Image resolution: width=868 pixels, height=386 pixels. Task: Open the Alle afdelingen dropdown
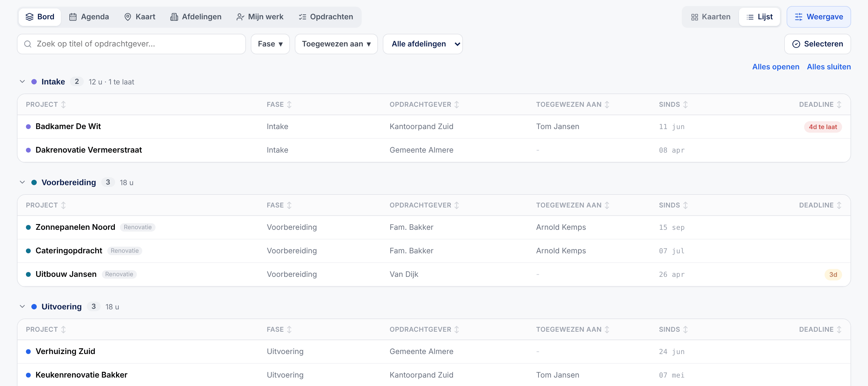coord(423,44)
